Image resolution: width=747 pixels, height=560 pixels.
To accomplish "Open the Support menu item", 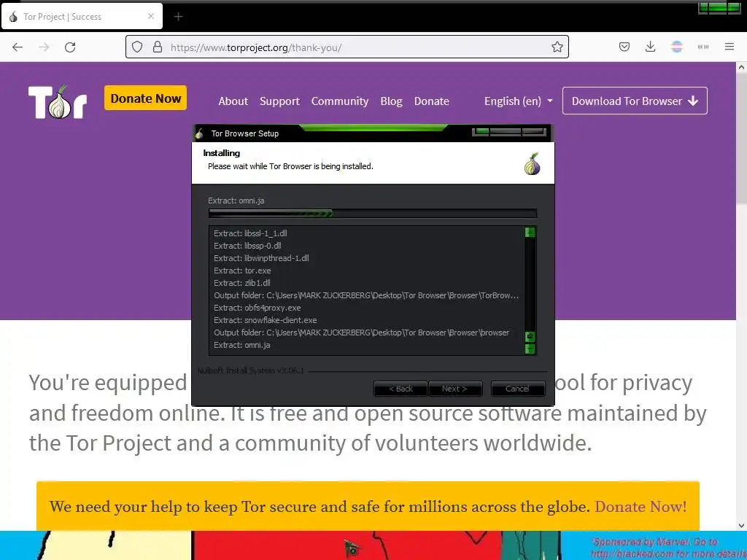I will click(x=279, y=101).
